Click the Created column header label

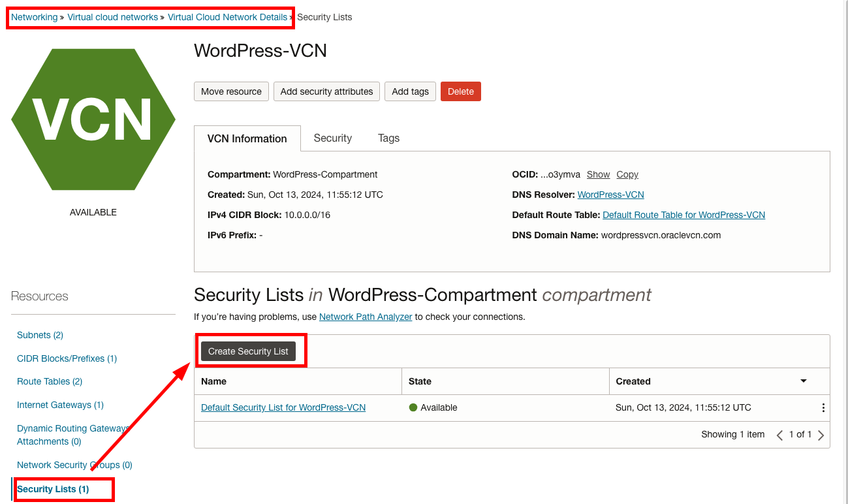coord(633,381)
